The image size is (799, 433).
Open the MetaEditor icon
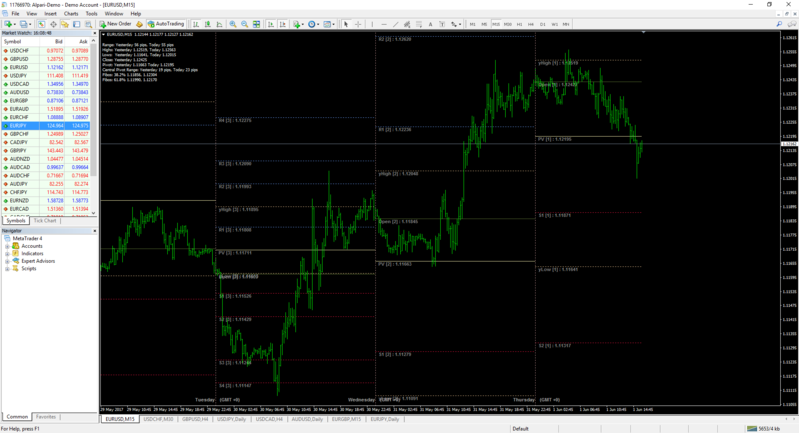pos(139,24)
